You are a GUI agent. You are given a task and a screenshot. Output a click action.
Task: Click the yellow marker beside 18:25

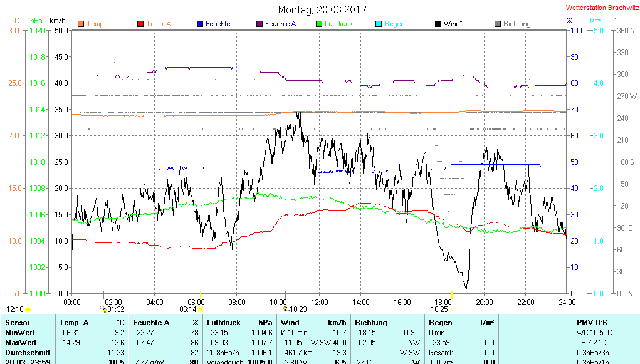(x=451, y=309)
